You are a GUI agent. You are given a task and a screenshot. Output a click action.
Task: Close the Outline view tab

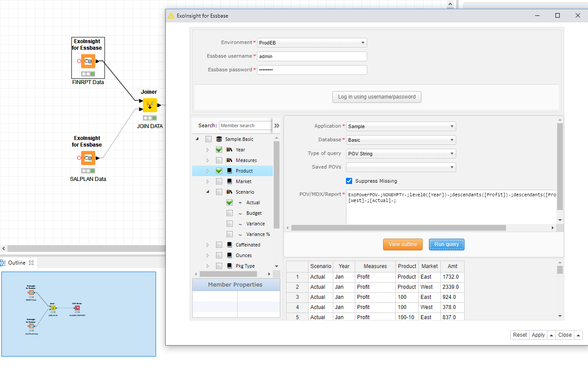pos(31,263)
